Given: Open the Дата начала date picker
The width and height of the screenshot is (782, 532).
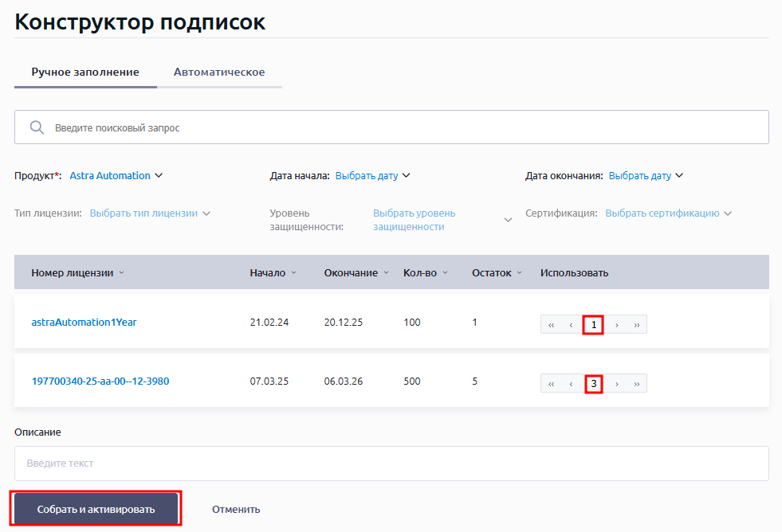Looking at the screenshot, I should pos(372,176).
